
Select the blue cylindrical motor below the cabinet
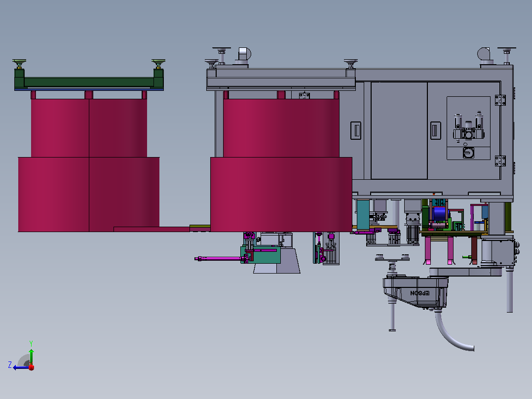(x=440, y=213)
